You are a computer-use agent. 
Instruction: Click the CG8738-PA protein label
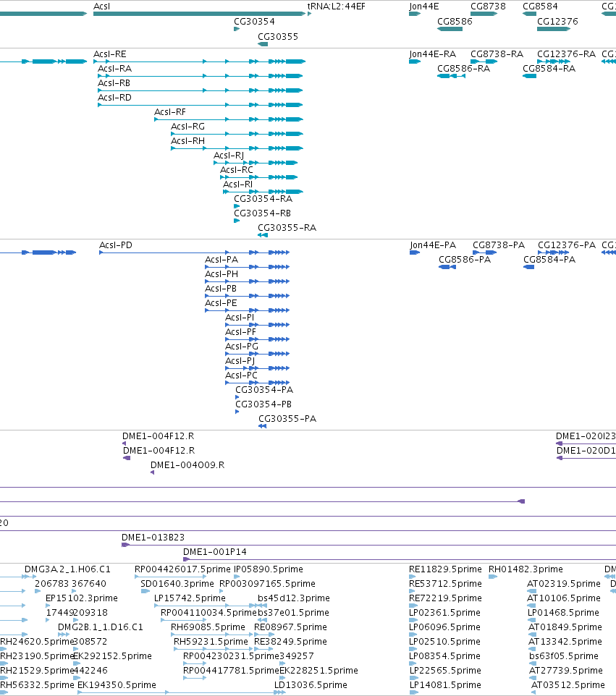click(x=498, y=245)
